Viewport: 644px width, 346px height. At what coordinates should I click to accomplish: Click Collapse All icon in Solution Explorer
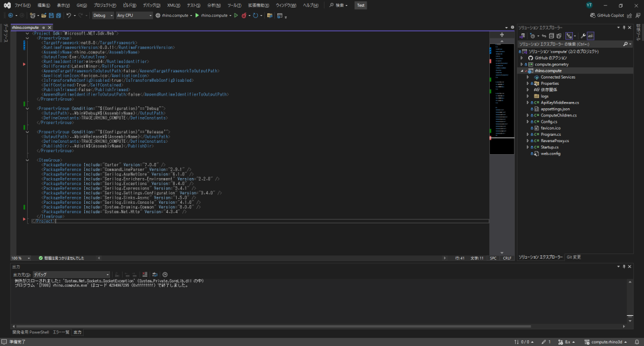(551, 36)
